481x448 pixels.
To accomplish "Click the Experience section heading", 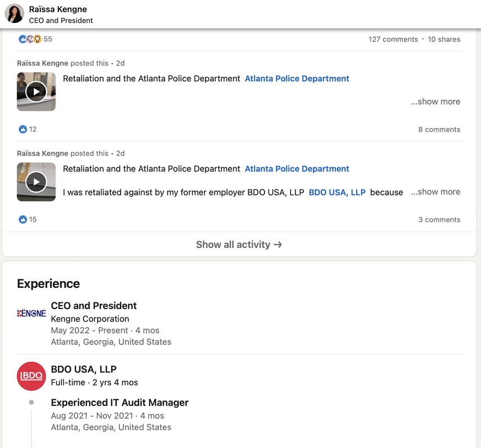I will [x=48, y=284].
